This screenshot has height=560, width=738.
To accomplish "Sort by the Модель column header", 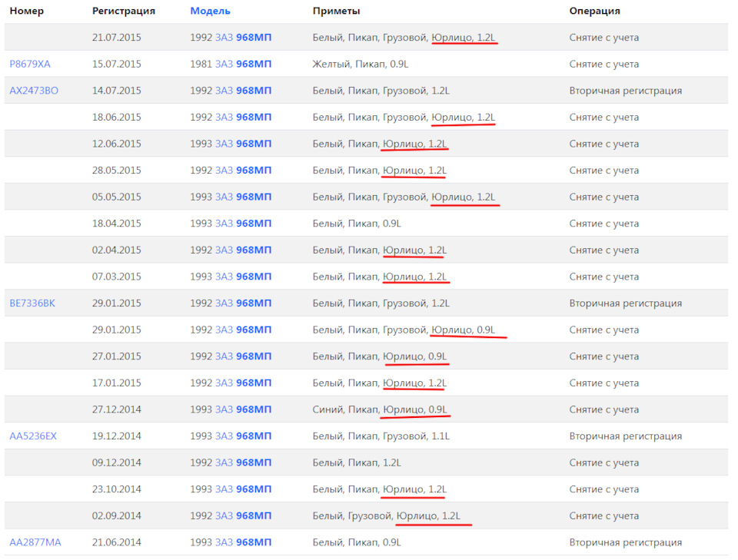I will 210,11.
